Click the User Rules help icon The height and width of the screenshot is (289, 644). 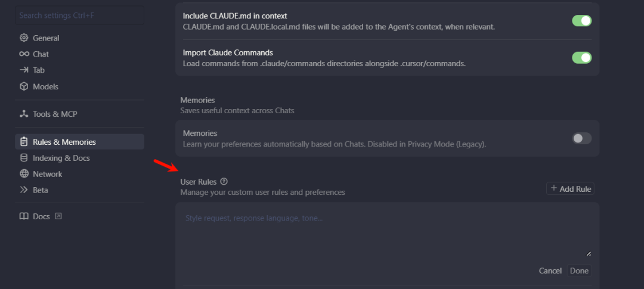click(224, 182)
